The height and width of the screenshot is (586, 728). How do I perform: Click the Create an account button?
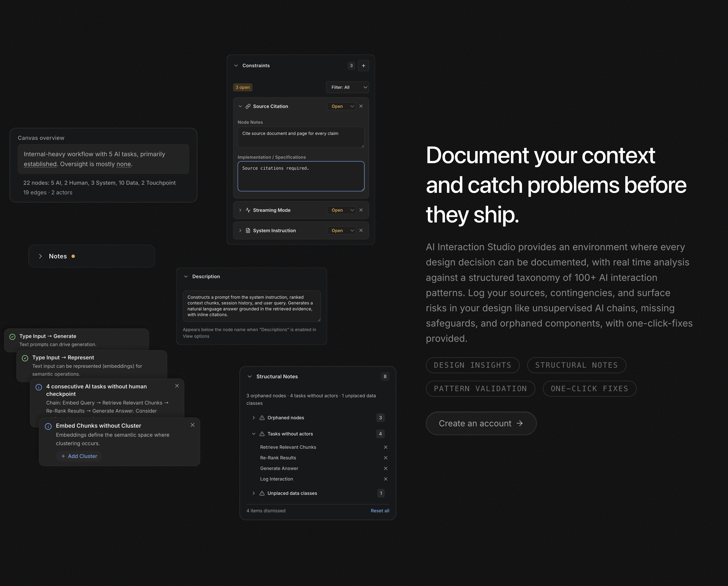coord(481,423)
